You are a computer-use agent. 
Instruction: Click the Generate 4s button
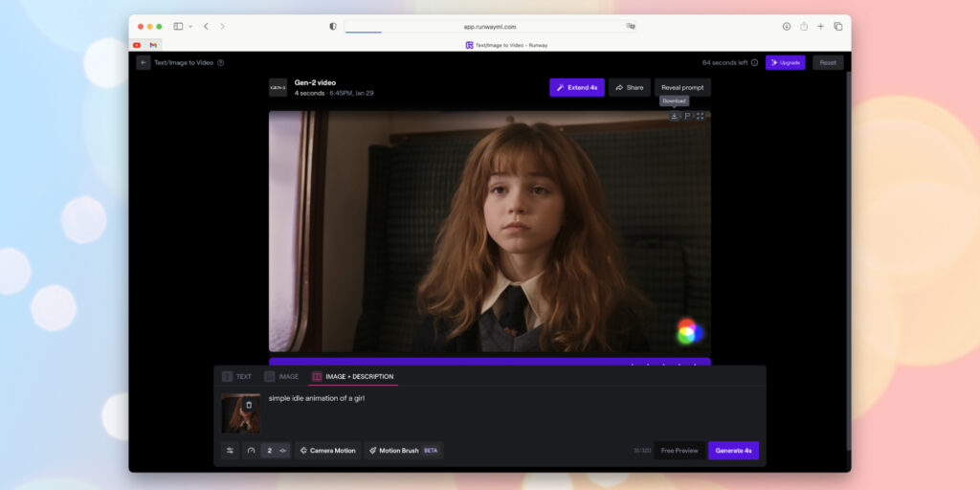pyautogui.click(x=733, y=451)
